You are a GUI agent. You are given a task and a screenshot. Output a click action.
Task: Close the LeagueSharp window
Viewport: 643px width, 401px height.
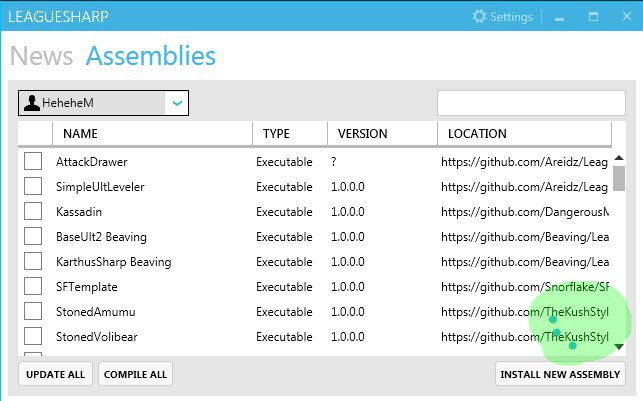click(x=627, y=16)
